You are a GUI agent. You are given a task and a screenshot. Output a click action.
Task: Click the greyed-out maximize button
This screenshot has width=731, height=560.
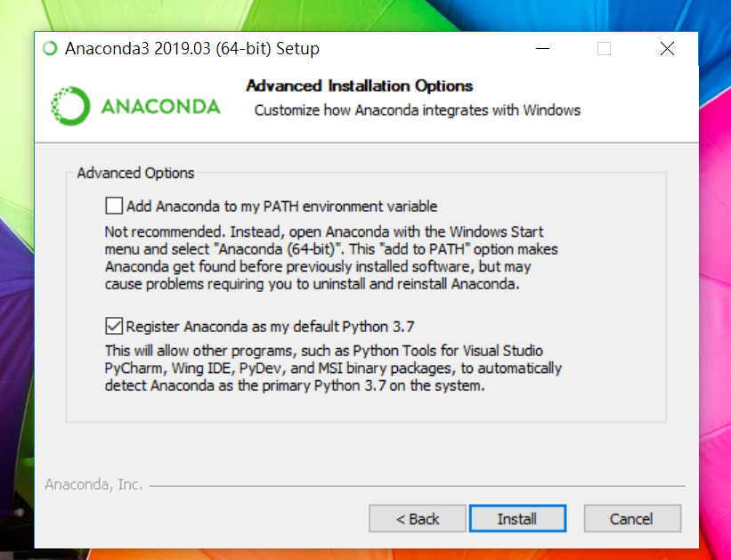[604, 49]
